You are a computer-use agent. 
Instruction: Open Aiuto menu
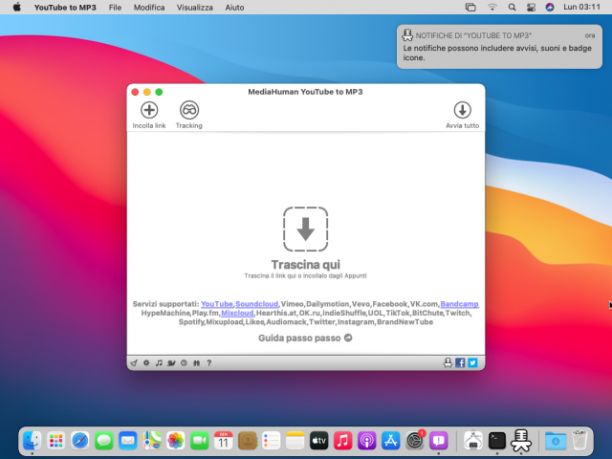click(234, 7)
